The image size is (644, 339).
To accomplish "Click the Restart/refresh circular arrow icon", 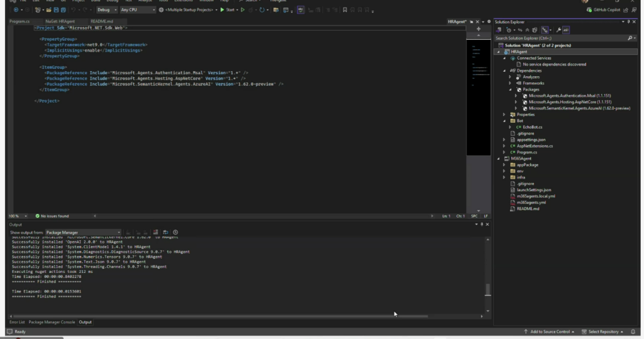I will point(262,10).
